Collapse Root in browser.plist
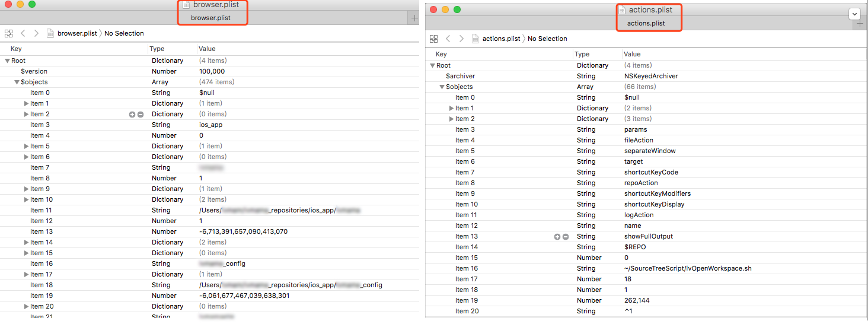868x327 pixels. pyautogui.click(x=7, y=61)
